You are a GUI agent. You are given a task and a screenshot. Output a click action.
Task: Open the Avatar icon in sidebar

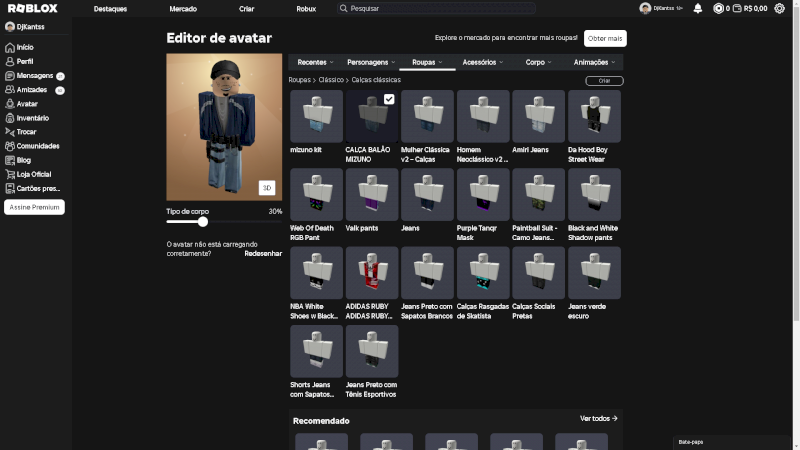pyautogui.click(x=10, y=104)
